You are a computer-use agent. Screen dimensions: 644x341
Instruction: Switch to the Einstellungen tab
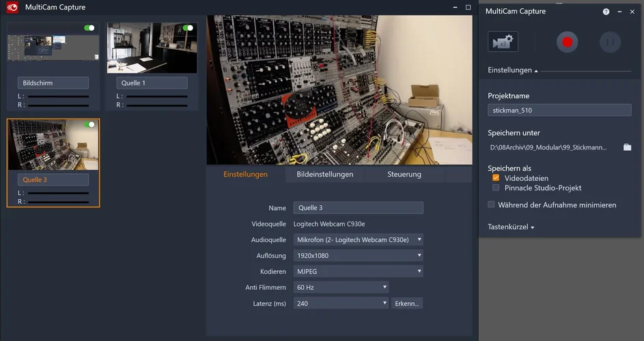pyautogui.click(x=245, y=174)
